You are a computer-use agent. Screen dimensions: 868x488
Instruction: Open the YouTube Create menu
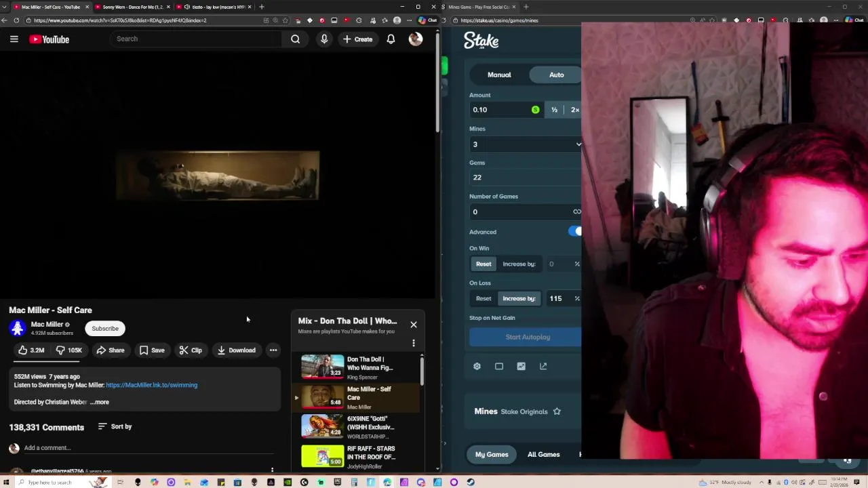click(358, 39)
